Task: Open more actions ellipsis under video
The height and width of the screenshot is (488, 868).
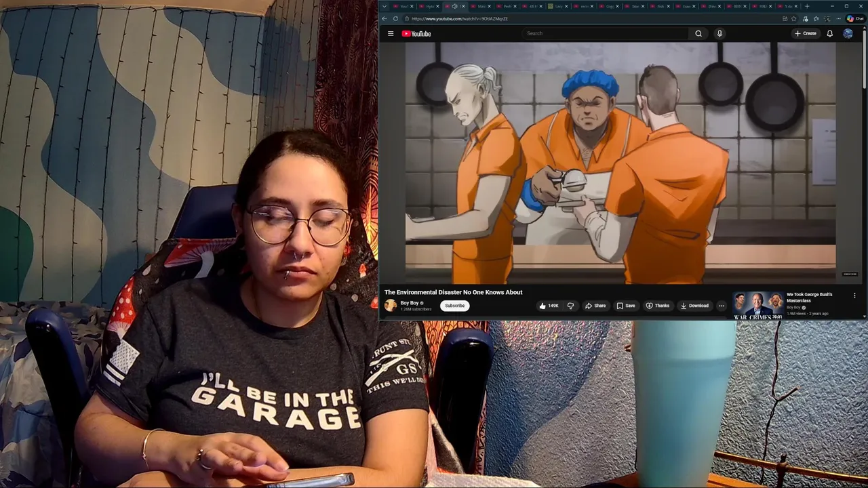Action: pyautogui.click(x=722, y=306)
